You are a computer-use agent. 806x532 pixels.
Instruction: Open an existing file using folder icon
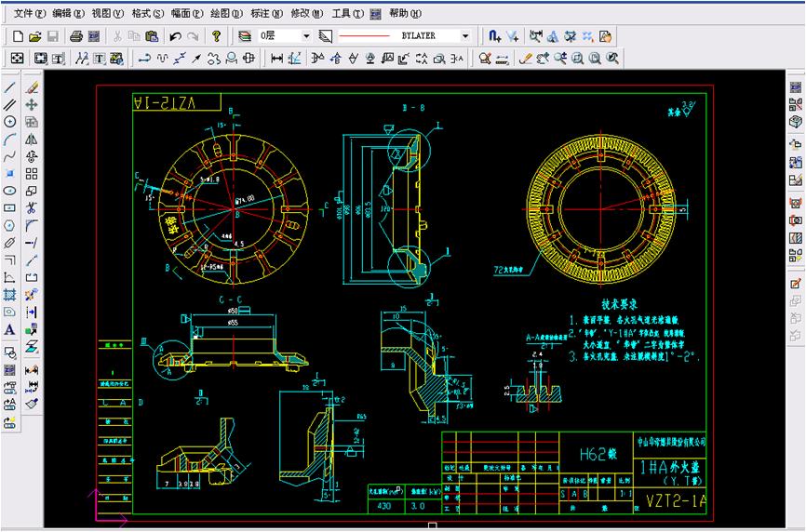point(35,36)
